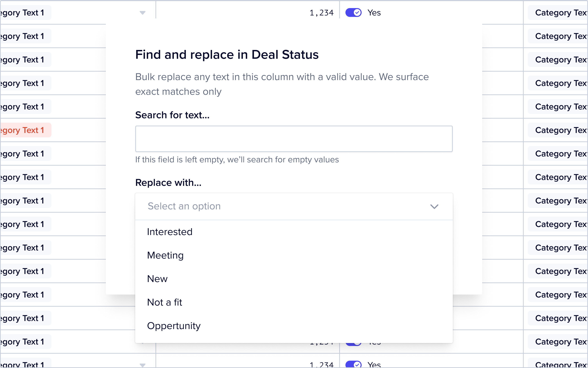
Task: Toggle the Yes switch in bottom row
Action: point(353,364)
